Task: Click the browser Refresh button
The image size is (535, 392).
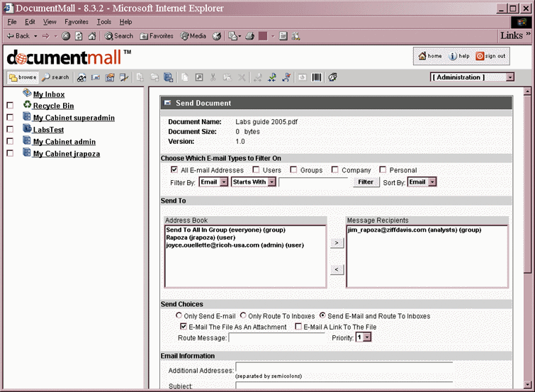Action: [x=79, y=36]
